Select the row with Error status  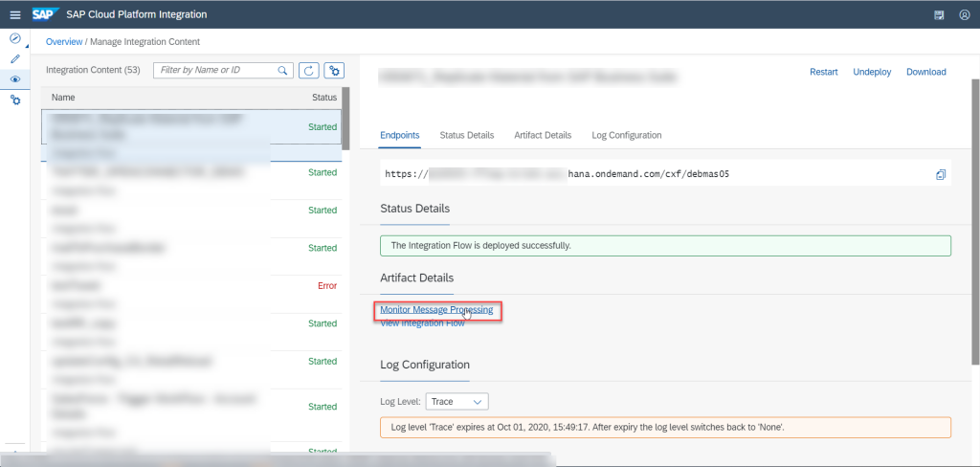tap(191, 293)
